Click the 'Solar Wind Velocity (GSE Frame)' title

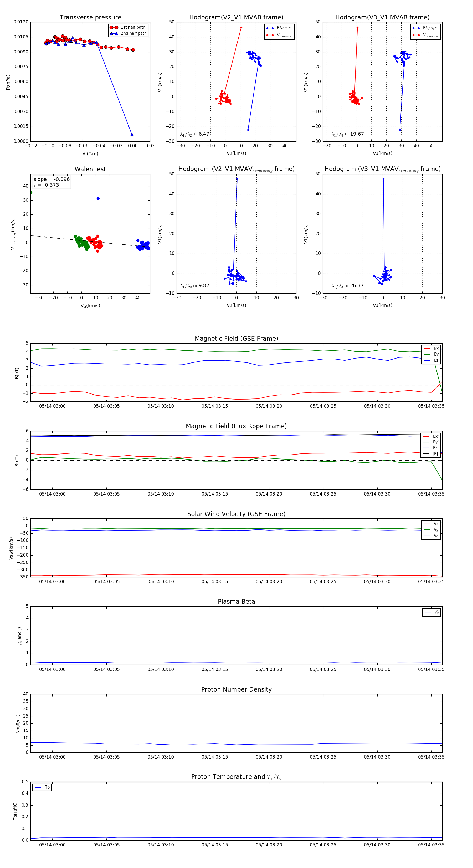[236, 514]
